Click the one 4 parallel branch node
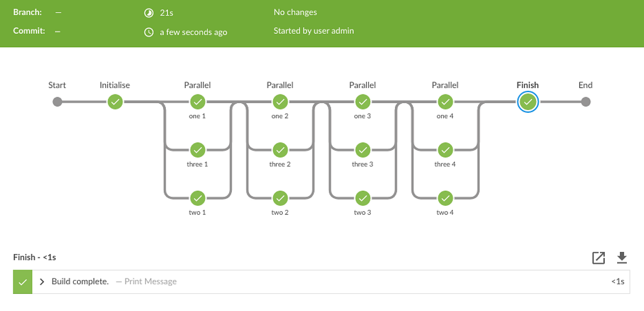This screenshot has height=311, width=644. click(445, 102)
